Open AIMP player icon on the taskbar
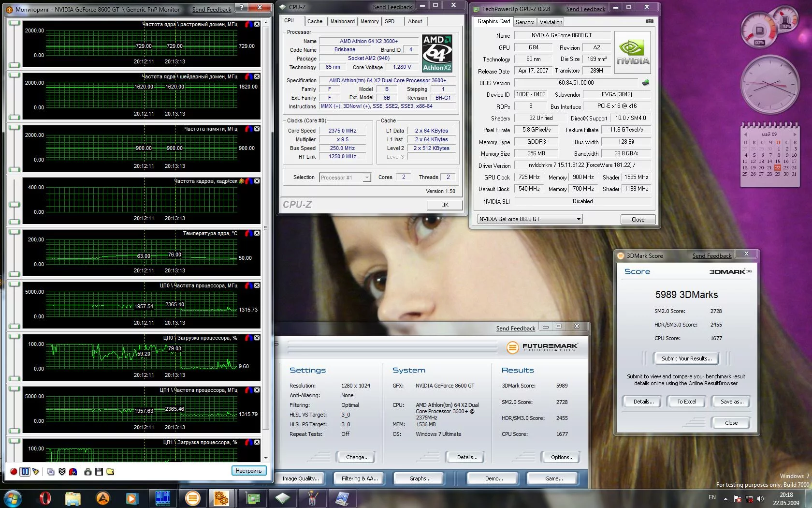 coord(103,498)
